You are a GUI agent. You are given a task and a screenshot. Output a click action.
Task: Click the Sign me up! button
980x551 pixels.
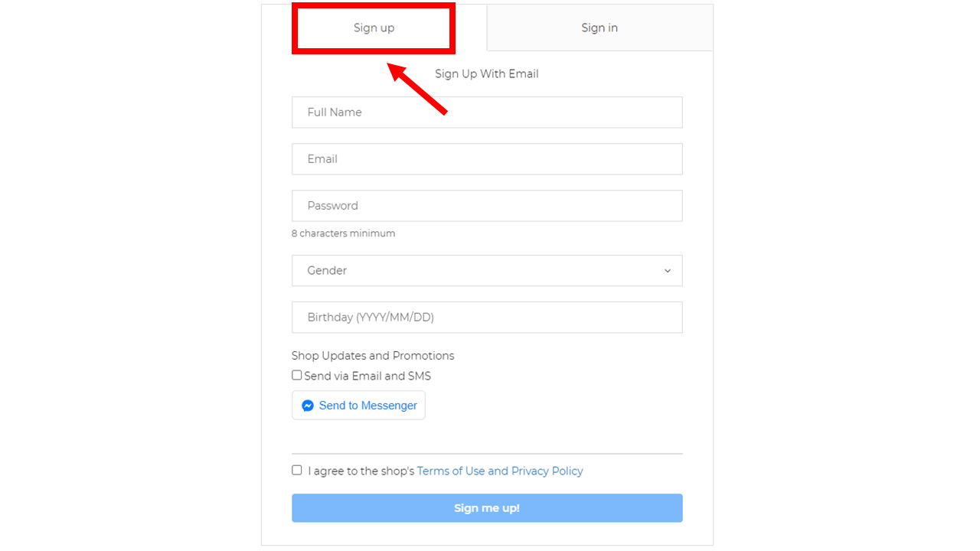487,508
